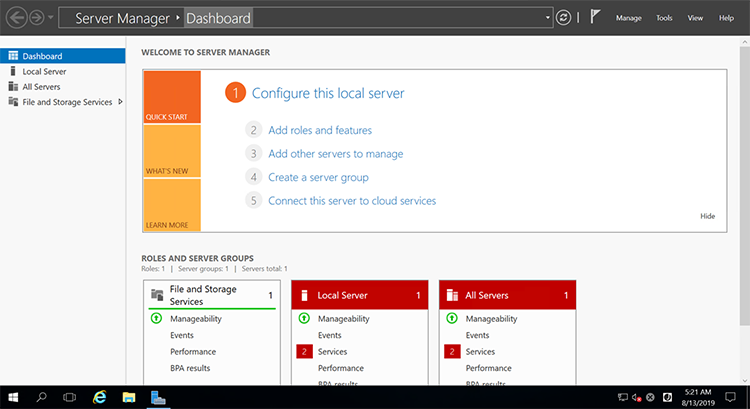This screenshot has width=750, height=409.
Task: Select the WHAT'S NEW tab panel
Action: [x=172, y=151]
